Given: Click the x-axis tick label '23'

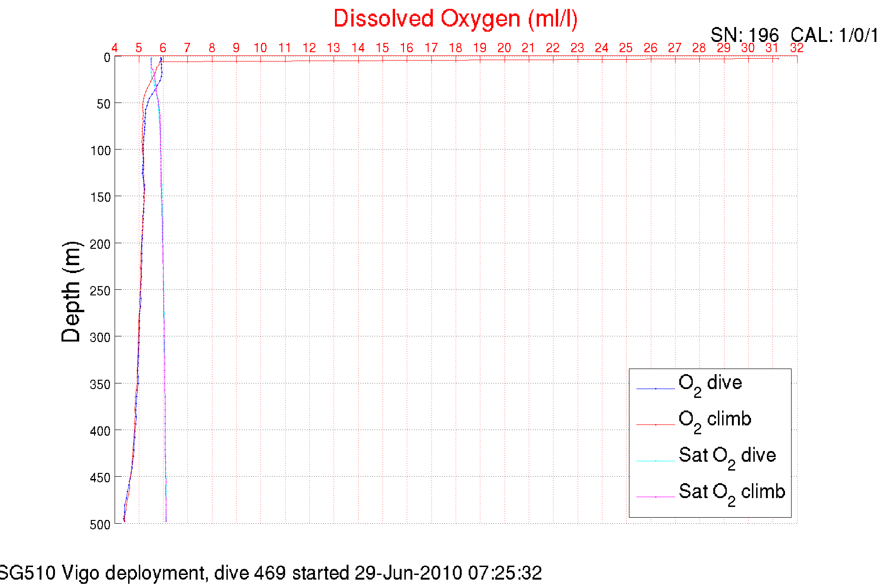Looking at the screenshot, I should [x=577, y=48].
